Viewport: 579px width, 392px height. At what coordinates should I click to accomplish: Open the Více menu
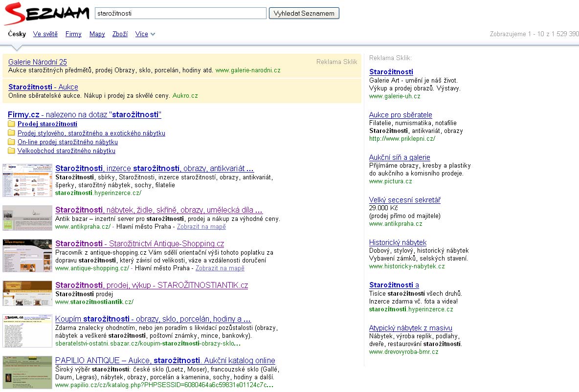tap(141, 34)
